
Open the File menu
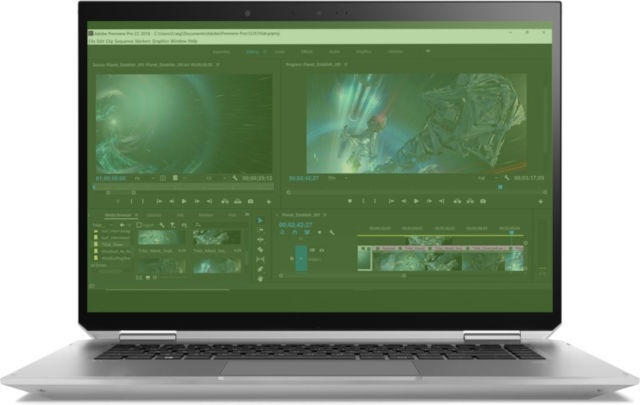click(x=91, y=41)
